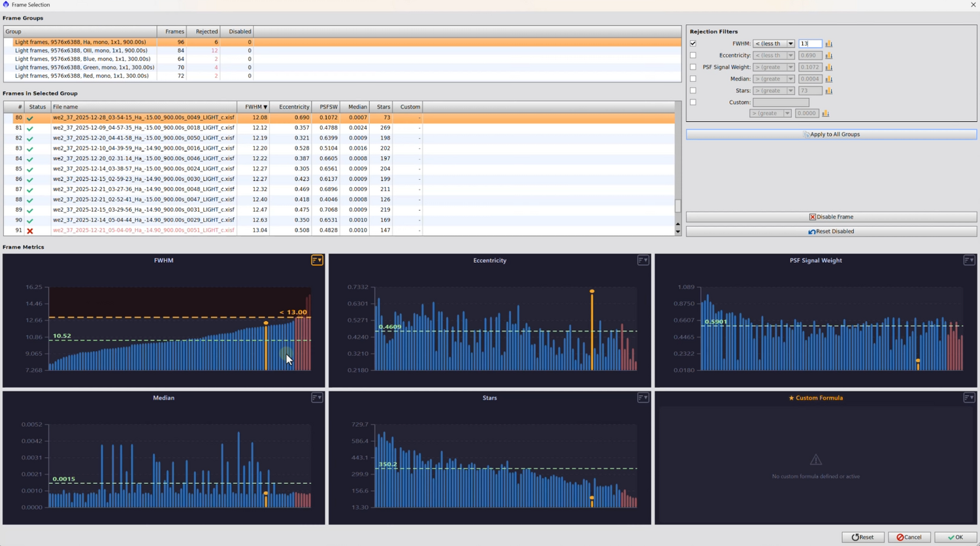The height and width of the screenshot is (546, 980).
Task: Click the green check status of frame 83
Action: [x=30, y=149]
